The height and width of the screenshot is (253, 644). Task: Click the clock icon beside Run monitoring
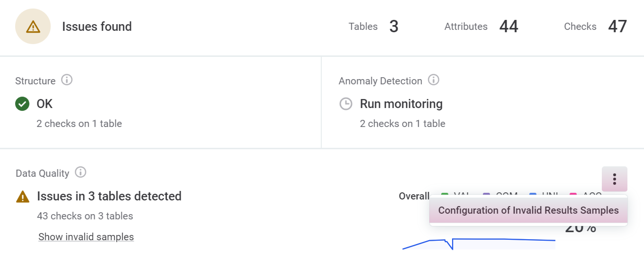tap(346, 104)
